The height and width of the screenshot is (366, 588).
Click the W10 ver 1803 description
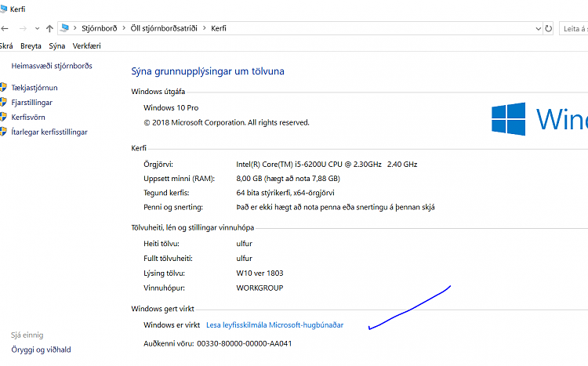coord(260,273)
